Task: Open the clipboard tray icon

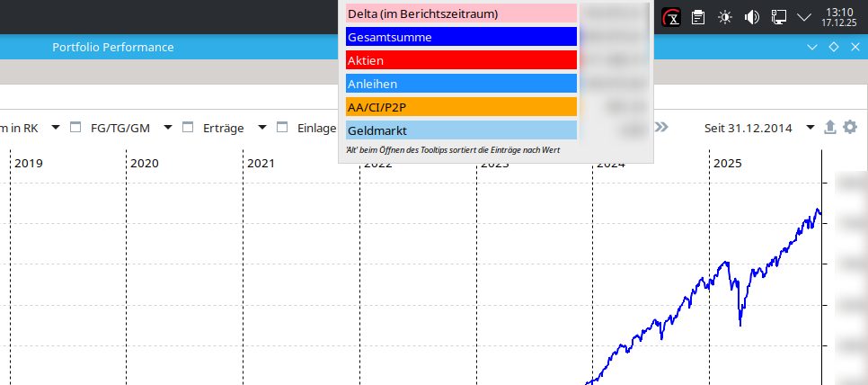Action: (697, 17)
